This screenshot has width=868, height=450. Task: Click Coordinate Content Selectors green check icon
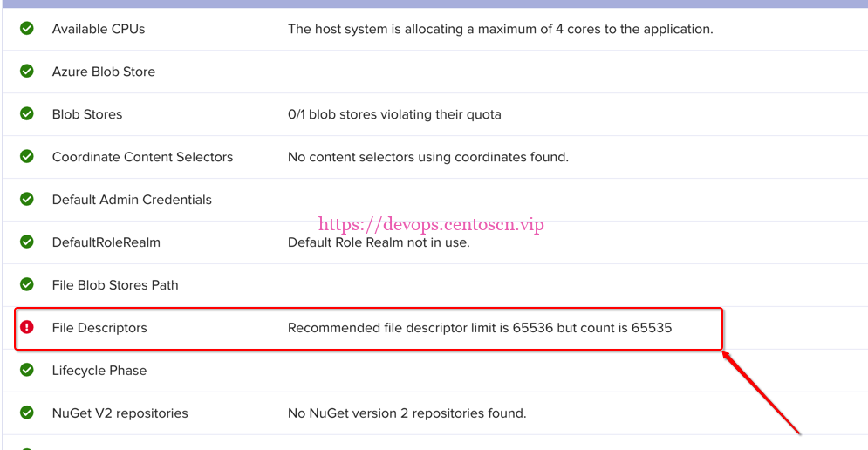pos(27,157)
